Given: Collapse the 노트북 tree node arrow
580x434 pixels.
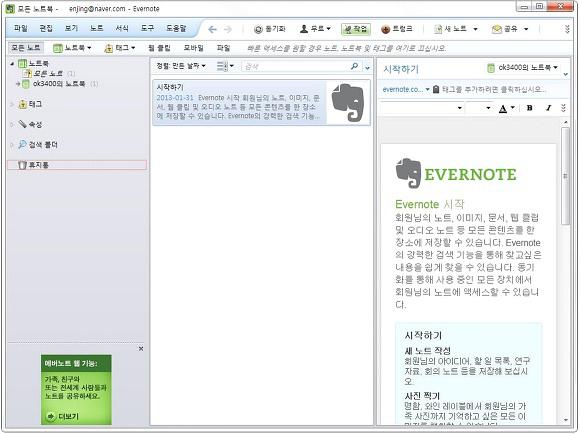Looking at the screenshot, I should (12, 64).
